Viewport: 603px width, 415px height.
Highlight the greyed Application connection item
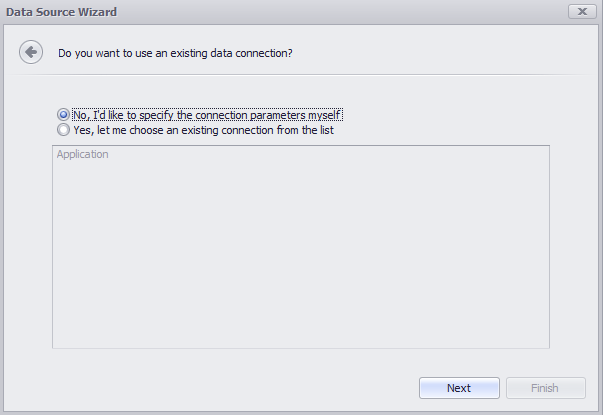[82, 154]
